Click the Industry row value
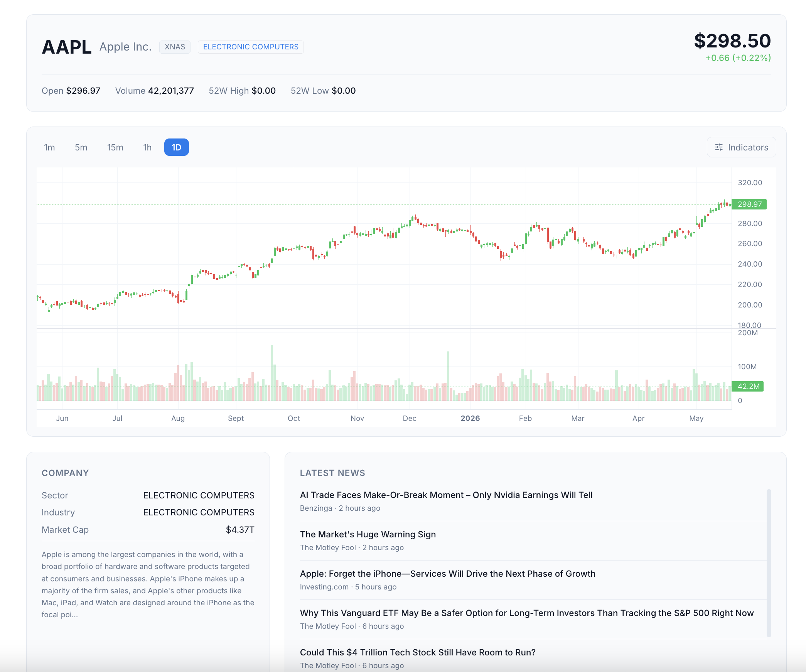Screen dimensions: 806x672 pos(199,512)
